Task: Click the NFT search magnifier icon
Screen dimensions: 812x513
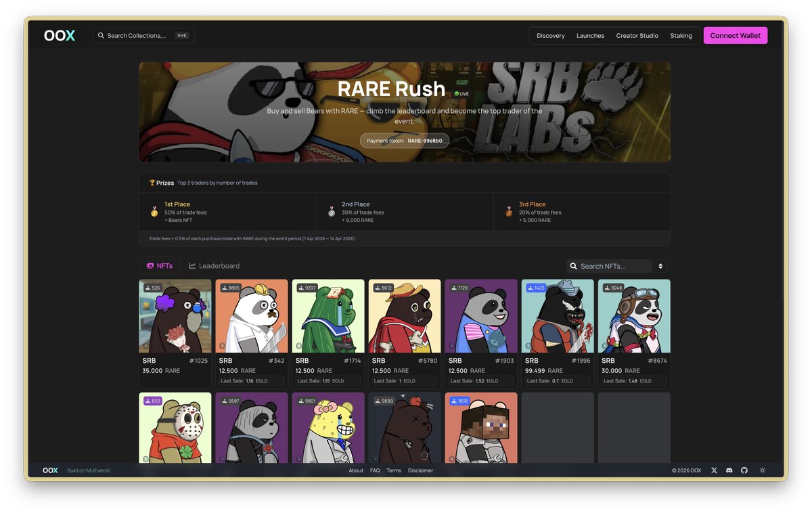Action: [574, 267]
